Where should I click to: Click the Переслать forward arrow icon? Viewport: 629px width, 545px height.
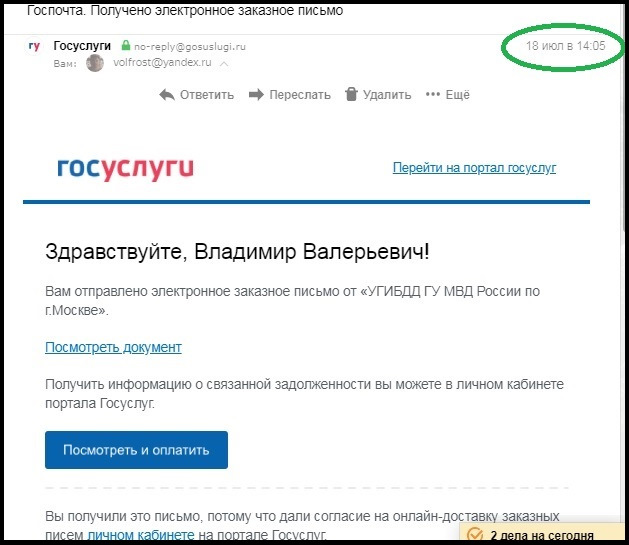[256, 95]
